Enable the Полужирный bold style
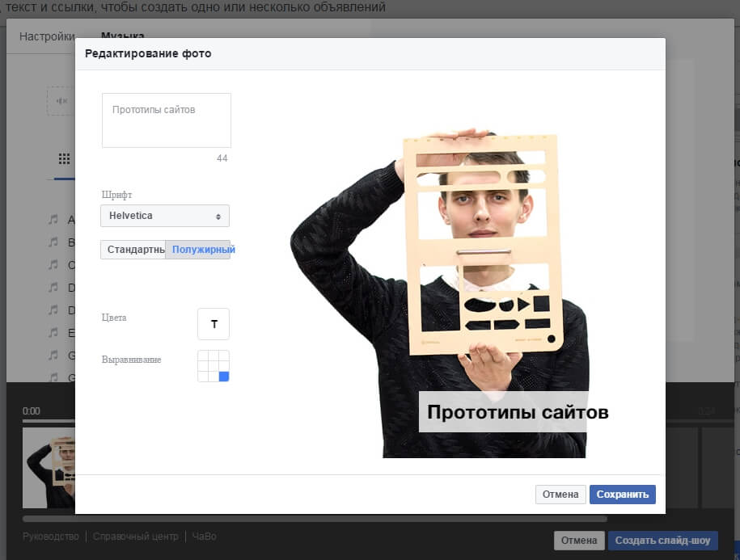The height and width of the screenshot is (560, 740). click(198, 250)
